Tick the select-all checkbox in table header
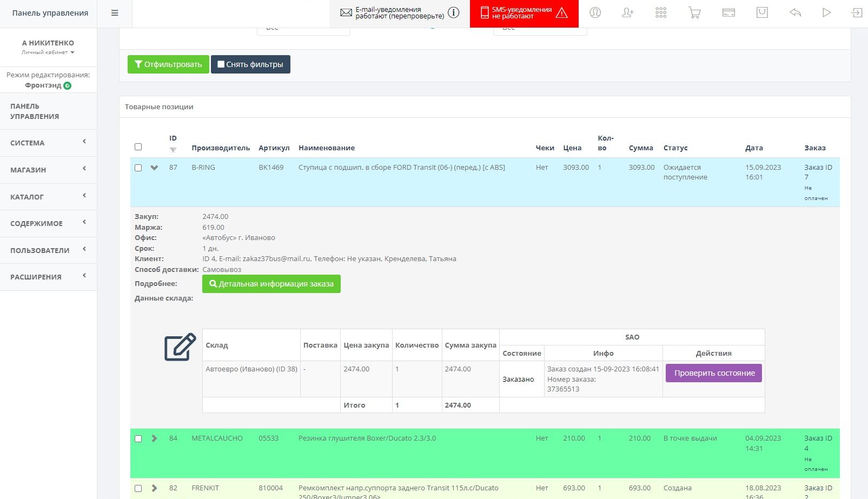The width and height of the screenshot is (868, 499). (x=138, y=147)
